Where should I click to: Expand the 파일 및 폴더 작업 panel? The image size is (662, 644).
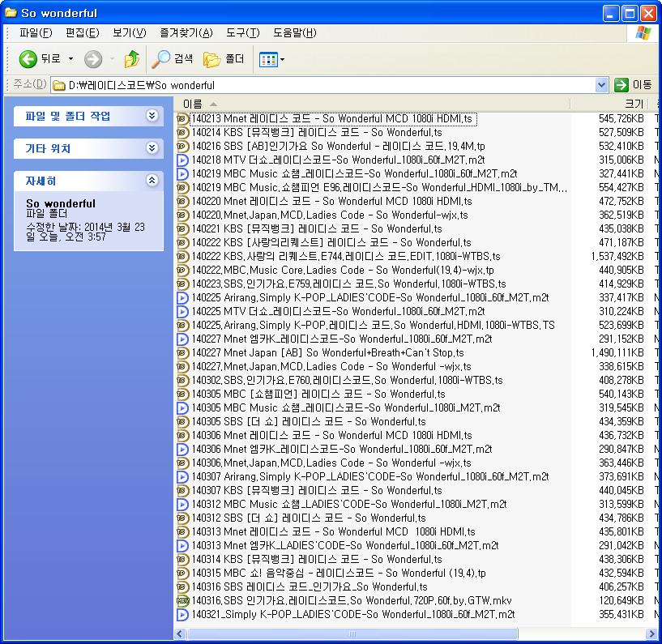[152, 116]
